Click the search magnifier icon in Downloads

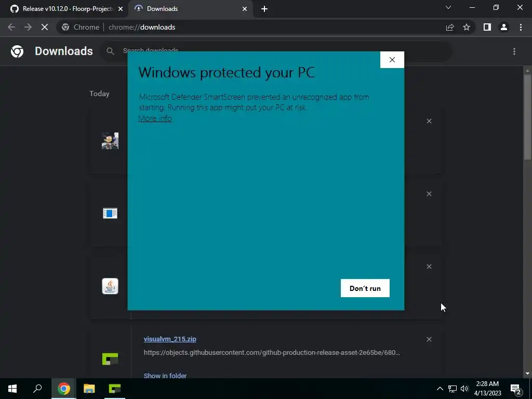110,51
